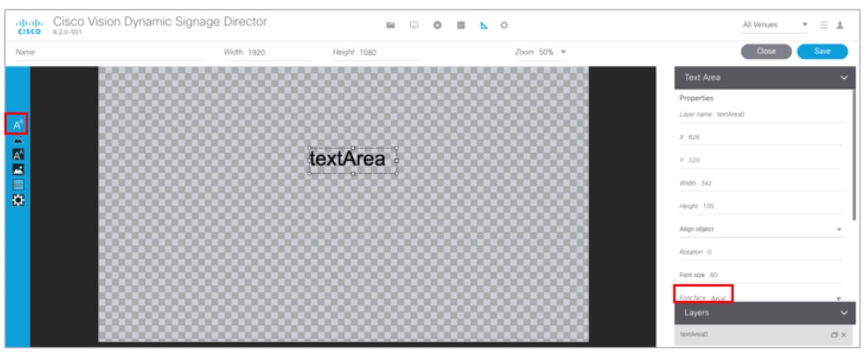Open the calendar schedule icon in top bar
This screenshot has width=868, height=358.
click(x=461, y=25)
